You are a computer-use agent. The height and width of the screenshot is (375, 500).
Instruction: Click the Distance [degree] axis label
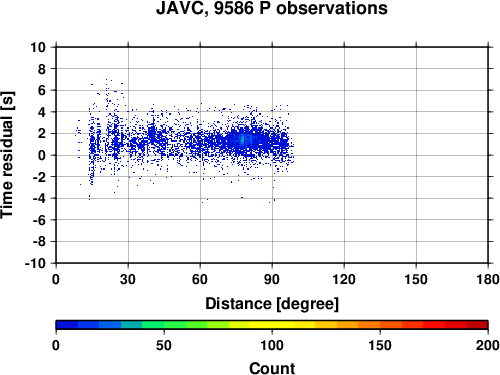272,304
